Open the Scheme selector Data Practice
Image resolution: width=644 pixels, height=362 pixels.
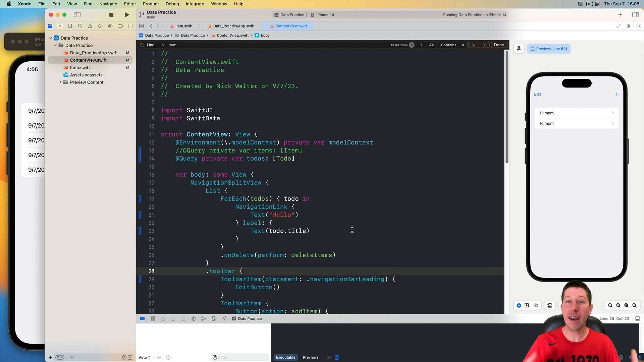(289, 15)
